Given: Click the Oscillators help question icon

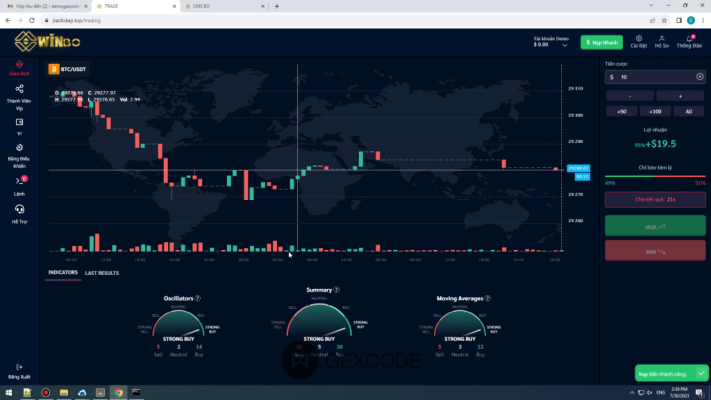Looking at the screenshot, I should coord(198,298).
